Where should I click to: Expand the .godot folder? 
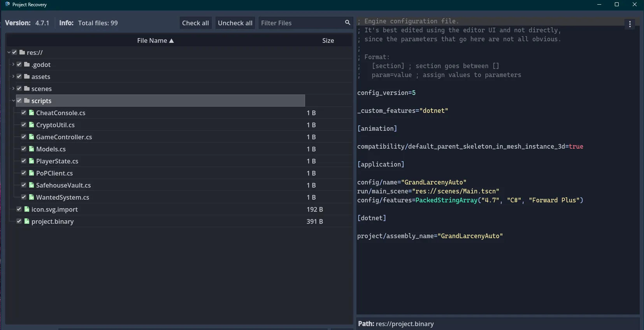pos(13,64)
